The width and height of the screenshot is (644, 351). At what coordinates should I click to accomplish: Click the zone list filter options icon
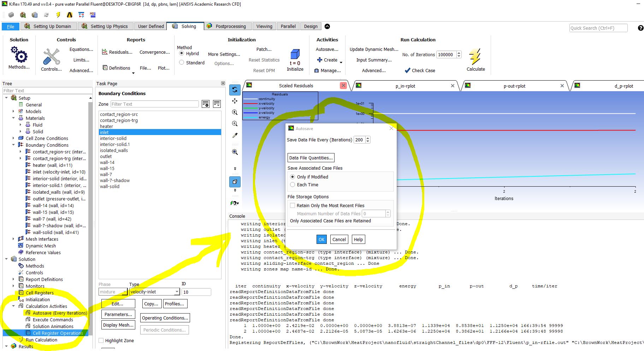coord(206,104)
